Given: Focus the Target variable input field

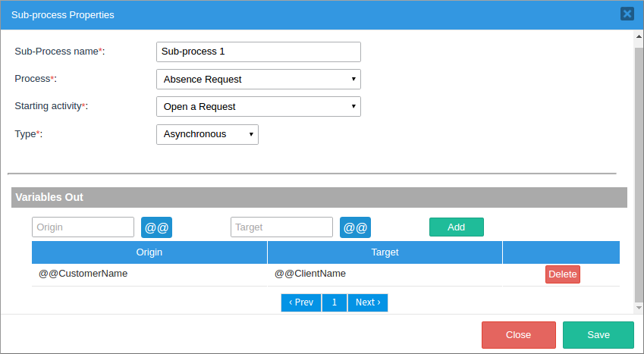Looking at the screenshot, I should [x=281, y=227].
